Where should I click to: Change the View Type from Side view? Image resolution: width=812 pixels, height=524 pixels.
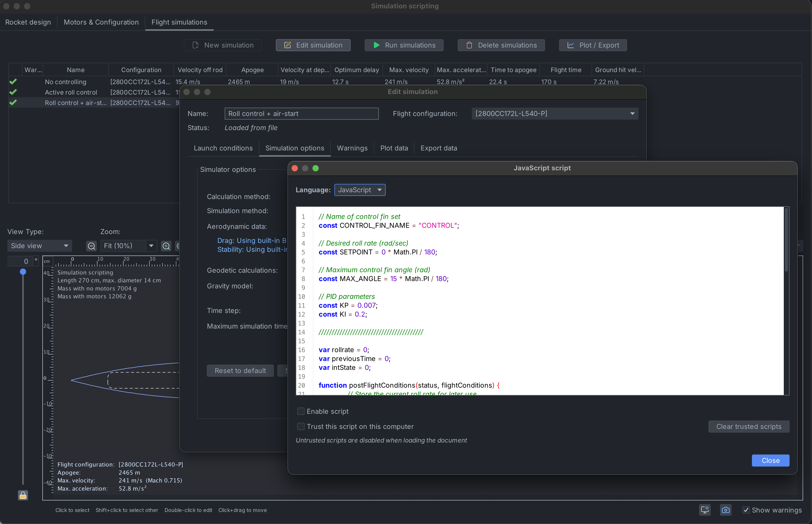(39, 245)
